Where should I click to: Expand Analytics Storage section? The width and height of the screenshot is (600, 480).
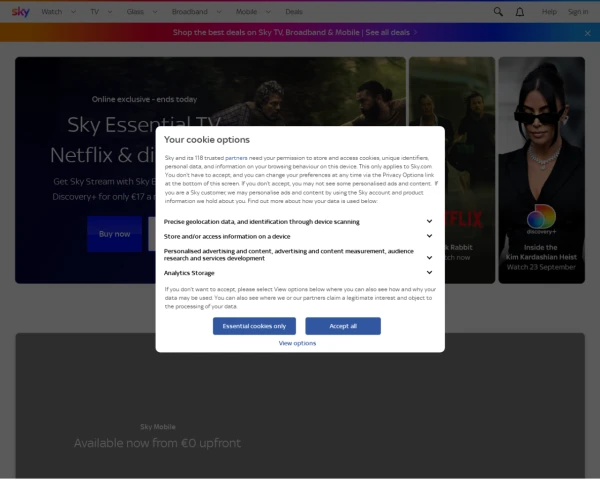[429, 273]
